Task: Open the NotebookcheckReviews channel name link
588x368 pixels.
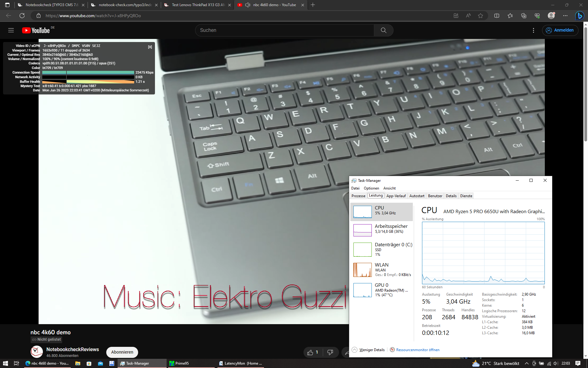Action: coord(73,349)
